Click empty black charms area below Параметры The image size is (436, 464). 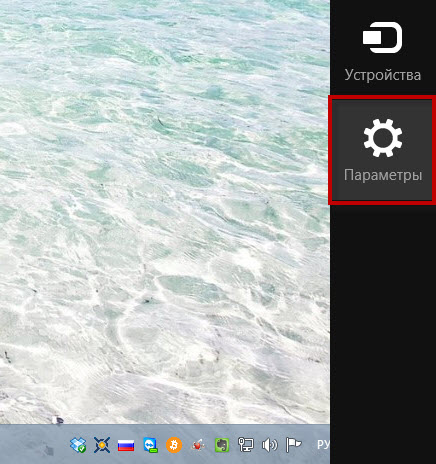(383, 333)
